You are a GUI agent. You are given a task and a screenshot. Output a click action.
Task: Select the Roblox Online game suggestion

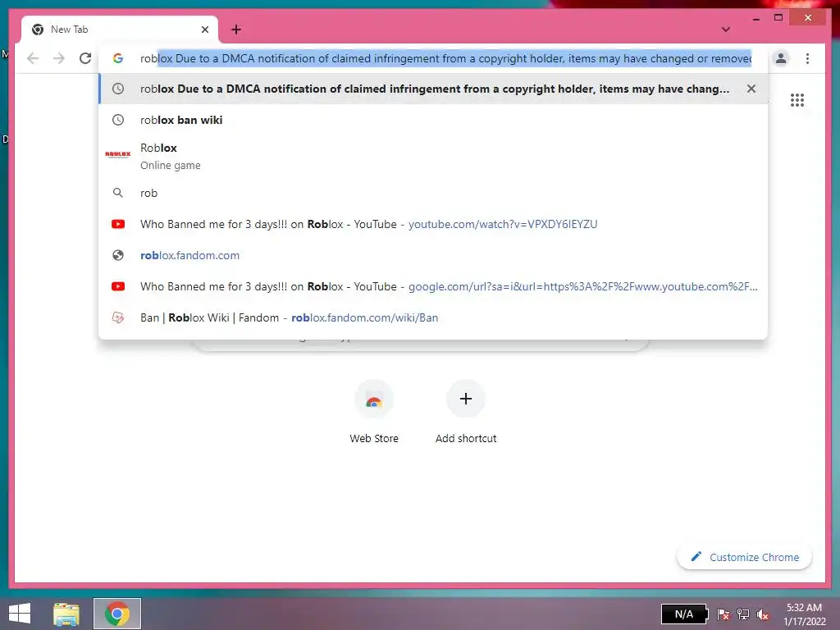[433, 156]
